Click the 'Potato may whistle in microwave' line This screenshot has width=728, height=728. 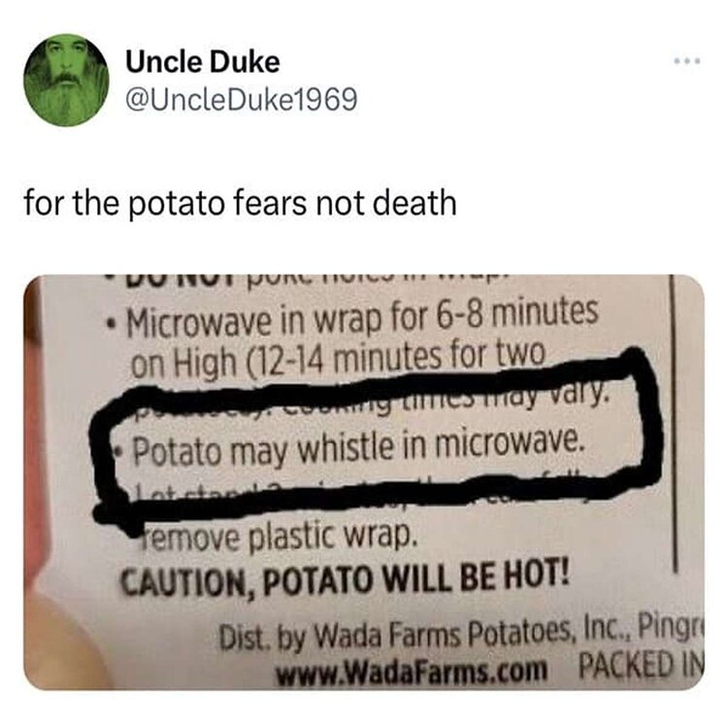[x=356, y=447]
